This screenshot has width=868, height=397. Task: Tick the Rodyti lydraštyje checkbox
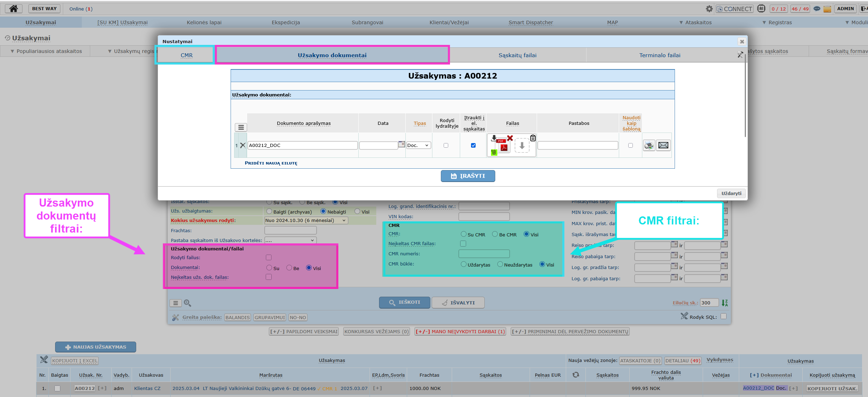click(x=446, y=145)
